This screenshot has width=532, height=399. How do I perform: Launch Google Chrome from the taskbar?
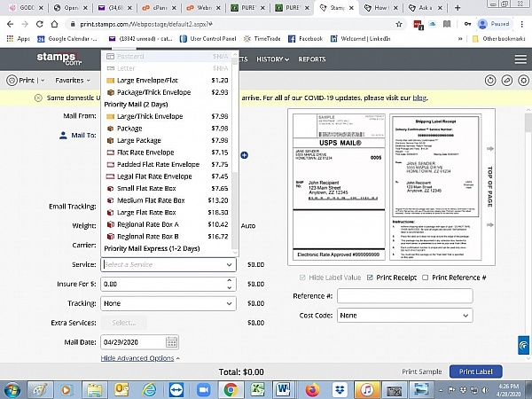click(231, 388)
